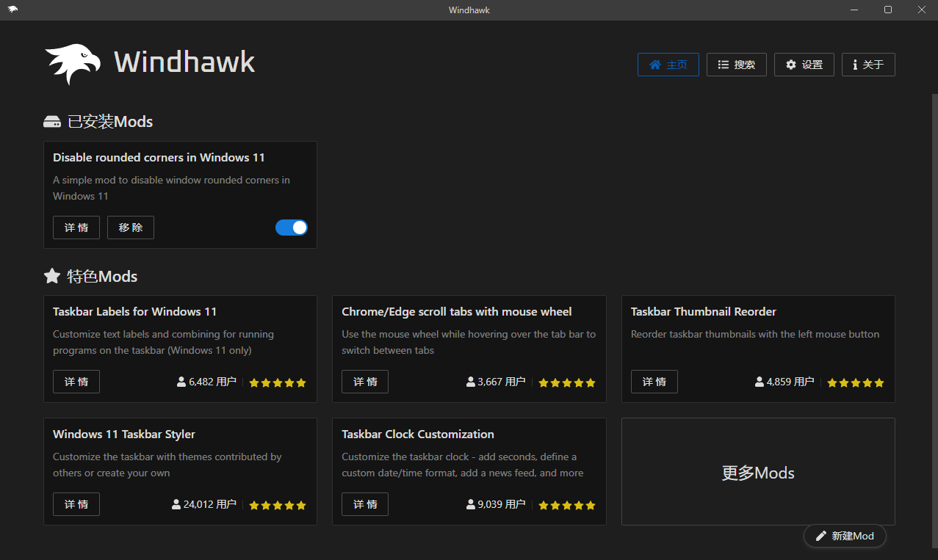The image size is (938, 560).
Task: Open 设置 settings with gear icon
Action: click(x=804, y=65)
